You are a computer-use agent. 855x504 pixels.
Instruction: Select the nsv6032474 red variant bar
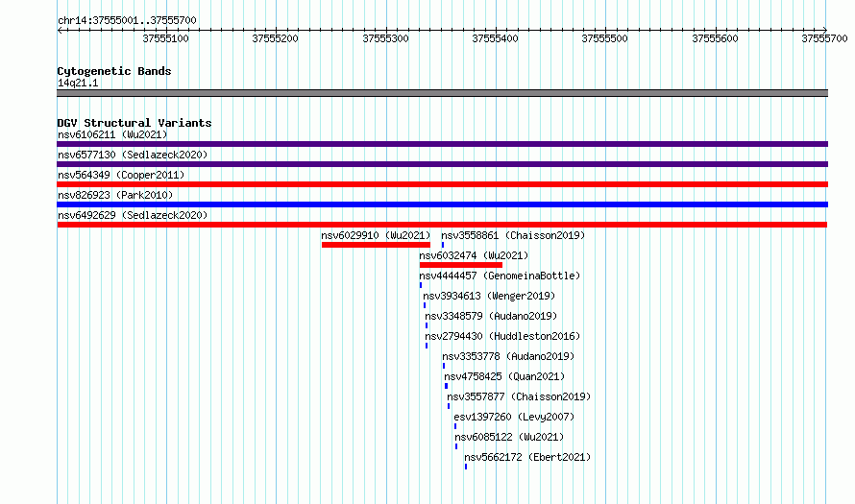point(461,265)
